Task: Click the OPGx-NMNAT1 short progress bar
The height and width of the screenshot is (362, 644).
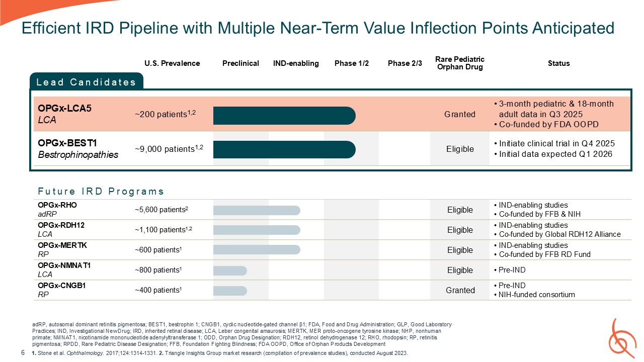Action: click(x=230, y=270)
